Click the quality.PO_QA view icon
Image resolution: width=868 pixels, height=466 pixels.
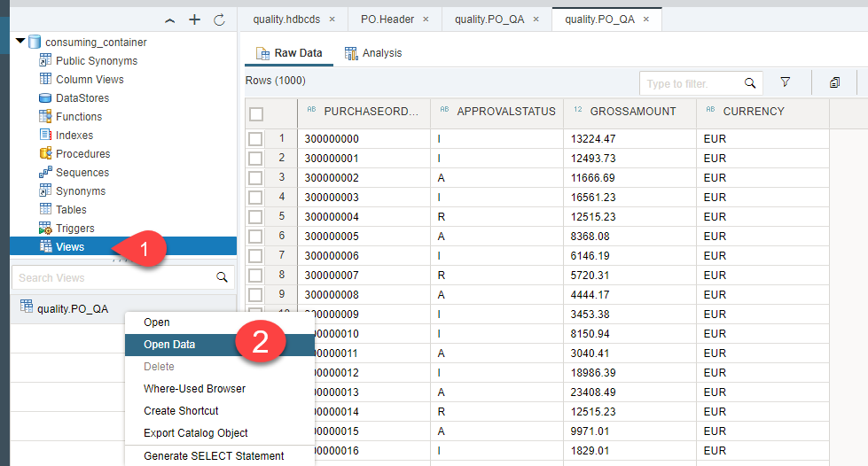click(26, 307)
